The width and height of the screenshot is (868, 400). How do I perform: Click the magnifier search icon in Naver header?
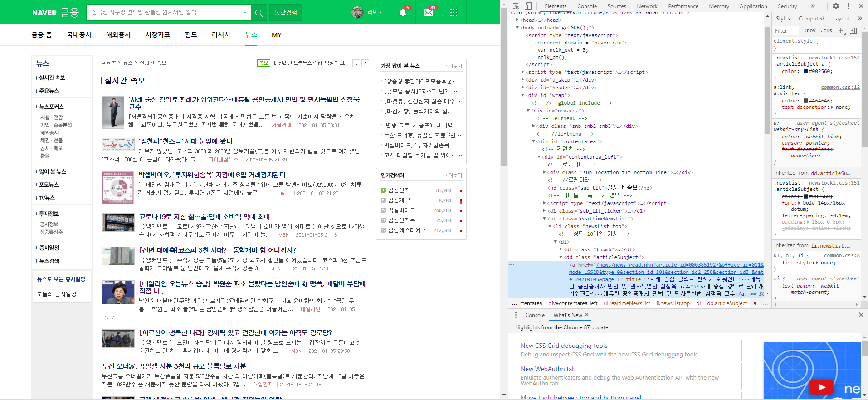pyautogui.click(x=259, y=13)
